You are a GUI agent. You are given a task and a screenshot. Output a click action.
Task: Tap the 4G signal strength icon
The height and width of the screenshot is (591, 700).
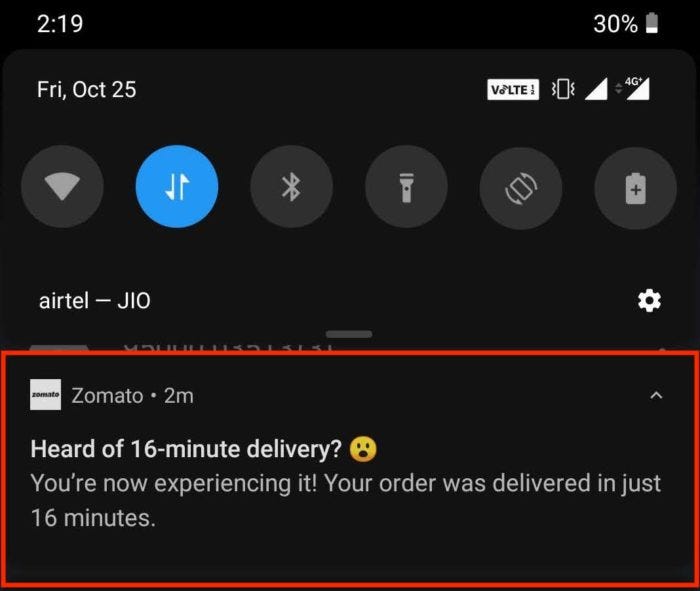coord(633,88)
